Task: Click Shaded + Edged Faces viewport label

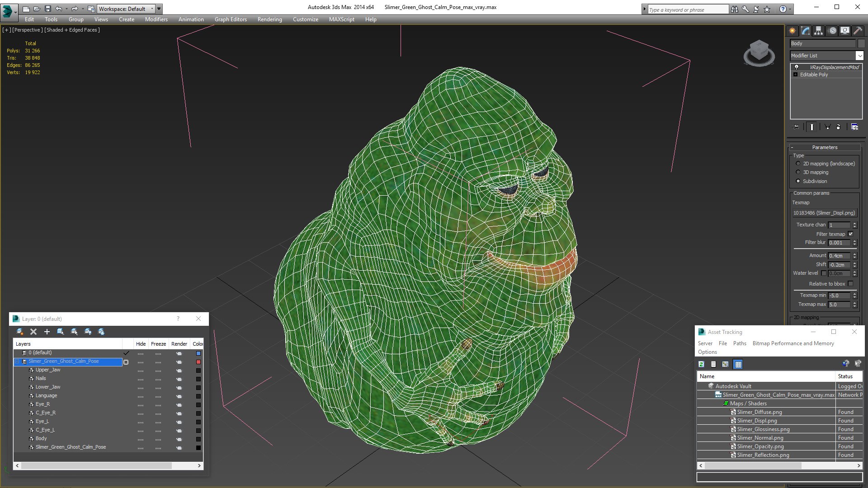Action: [x=72, y=30]
